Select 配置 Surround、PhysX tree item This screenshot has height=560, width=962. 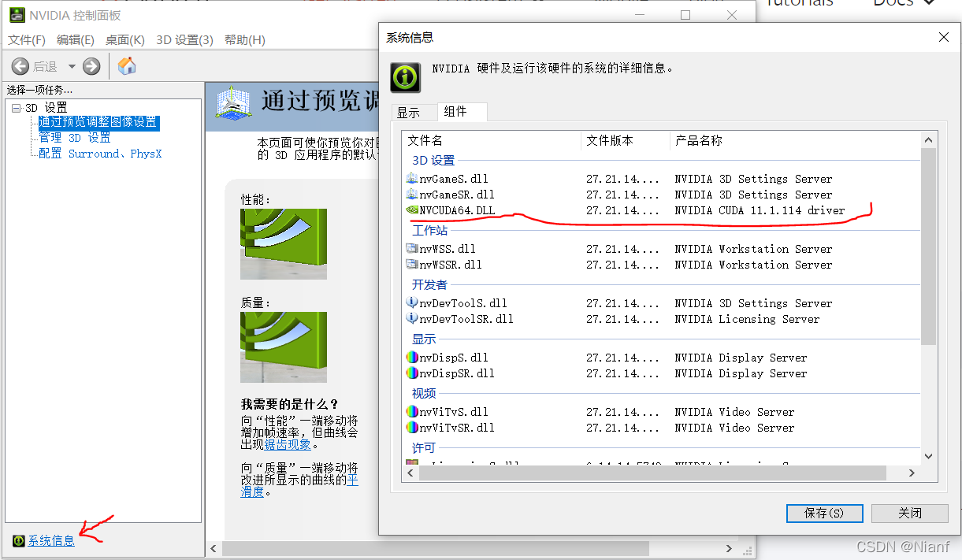(x=100, y=154)
